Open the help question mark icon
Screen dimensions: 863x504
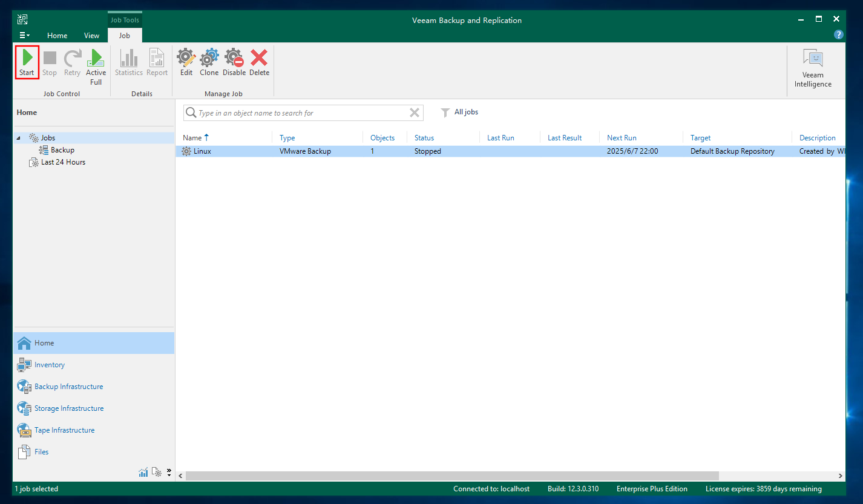[838, 35]
